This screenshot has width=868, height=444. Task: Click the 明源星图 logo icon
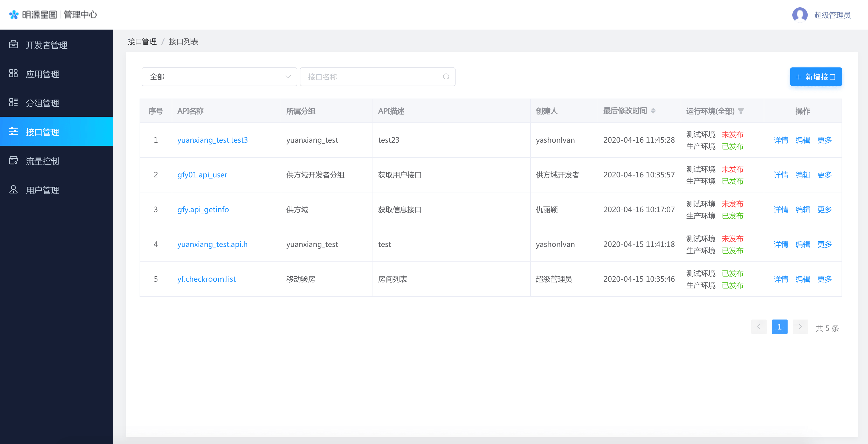click(x=14, y=15)
